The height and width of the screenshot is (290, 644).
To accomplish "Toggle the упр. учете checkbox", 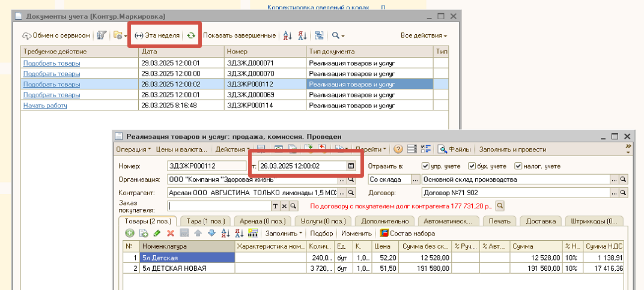I will click(425, 166).
